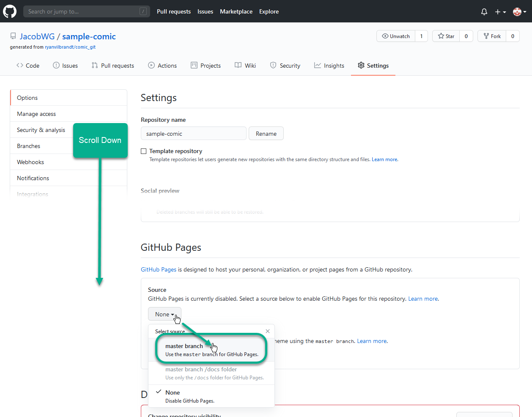532x417 pixels.
Task: Expand the plus create-new menu
Action: (x=500, y=12)
